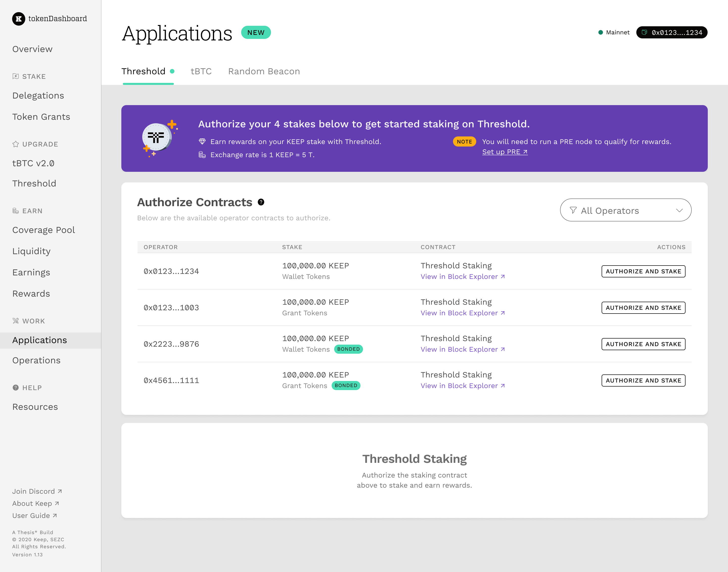
Task: Click the filter funnel icon
Action: [x=573, y=210]
